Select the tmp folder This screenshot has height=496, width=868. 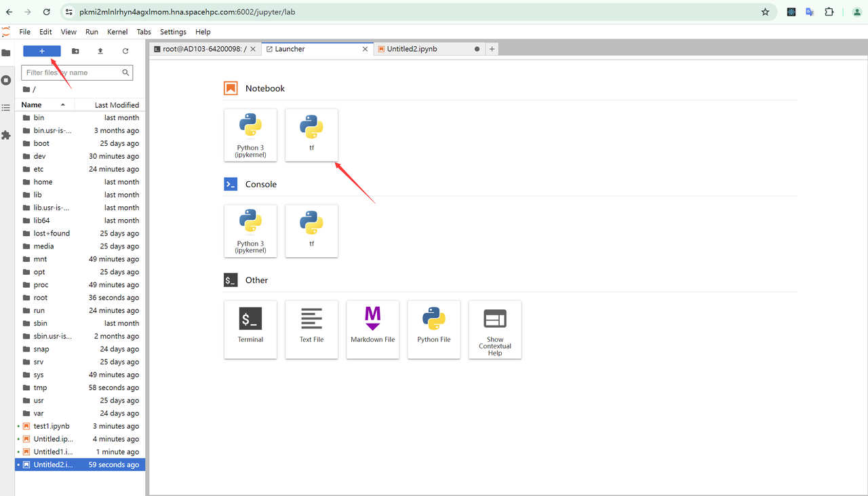(80, 387)
